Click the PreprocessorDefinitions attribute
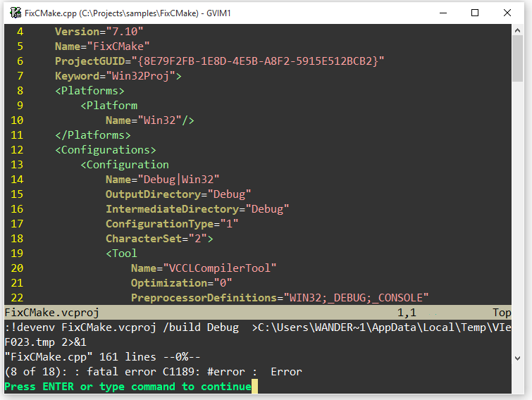 coord(204,298)
